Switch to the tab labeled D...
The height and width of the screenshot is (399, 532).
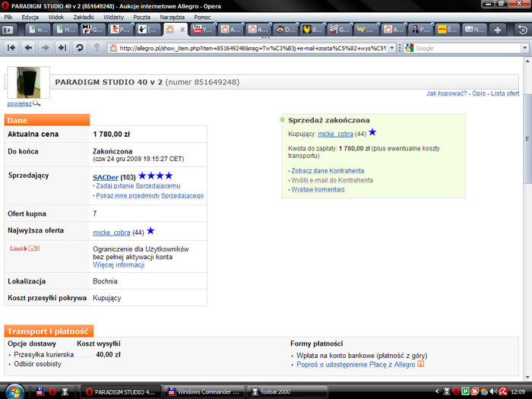[x=284, y=30]
